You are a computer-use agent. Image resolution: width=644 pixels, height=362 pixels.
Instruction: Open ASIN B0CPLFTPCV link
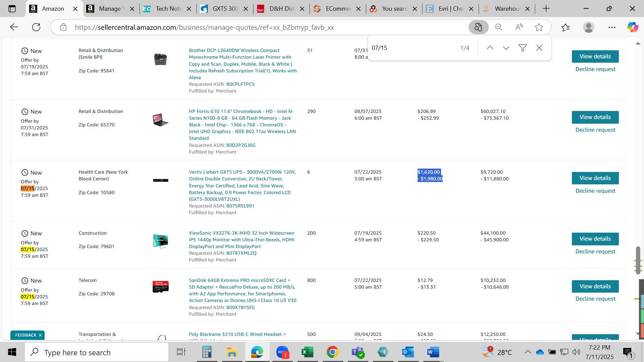[240, 84]
